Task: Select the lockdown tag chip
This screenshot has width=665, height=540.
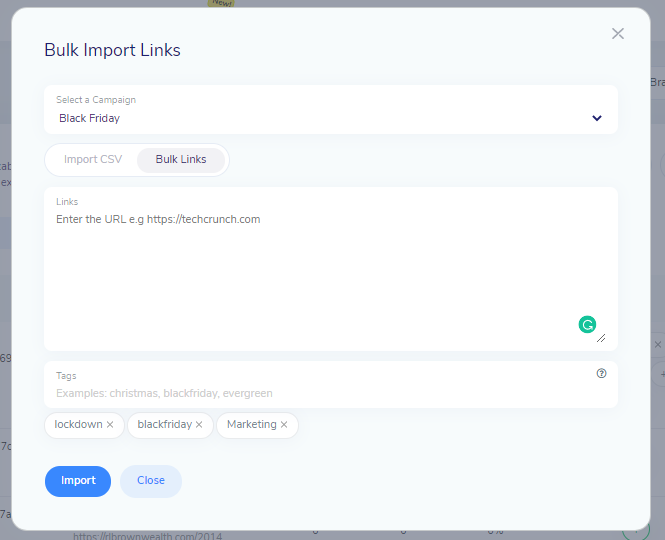Action: [x=78, y=425]
